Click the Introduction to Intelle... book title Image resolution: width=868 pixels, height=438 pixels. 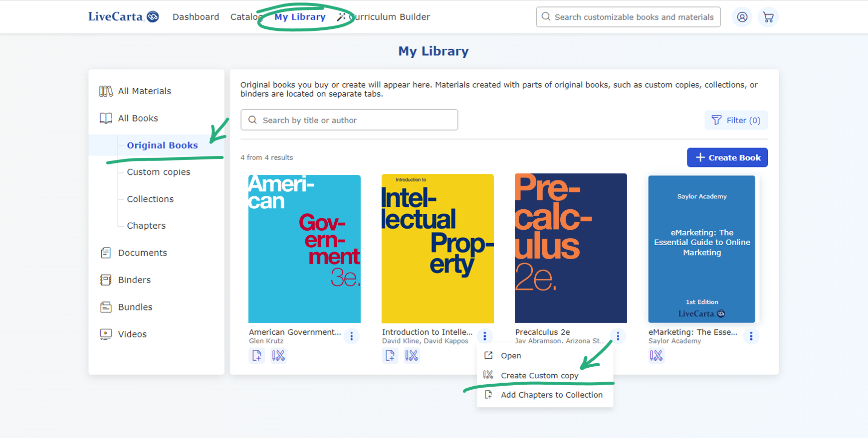pos(427,332)
